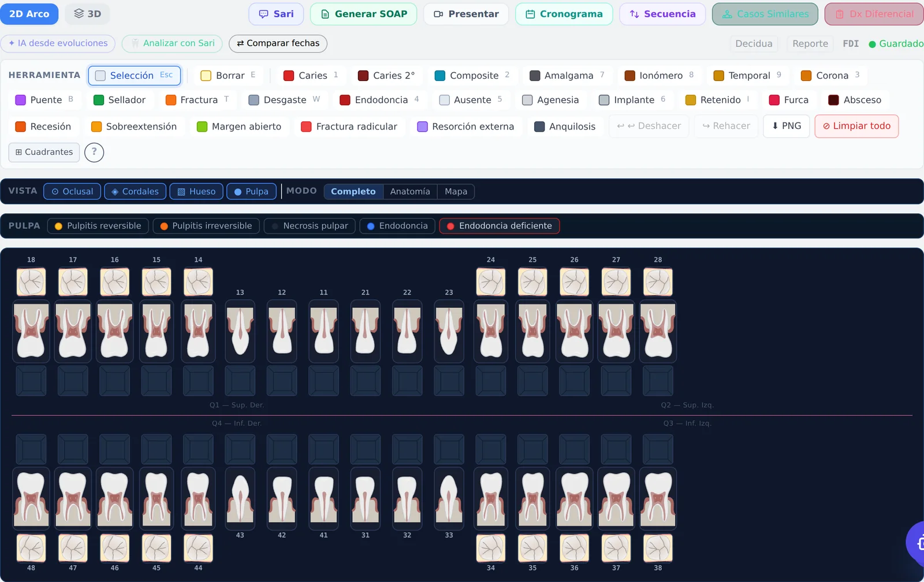Click the help question mark icon

[x=94, y=152]
